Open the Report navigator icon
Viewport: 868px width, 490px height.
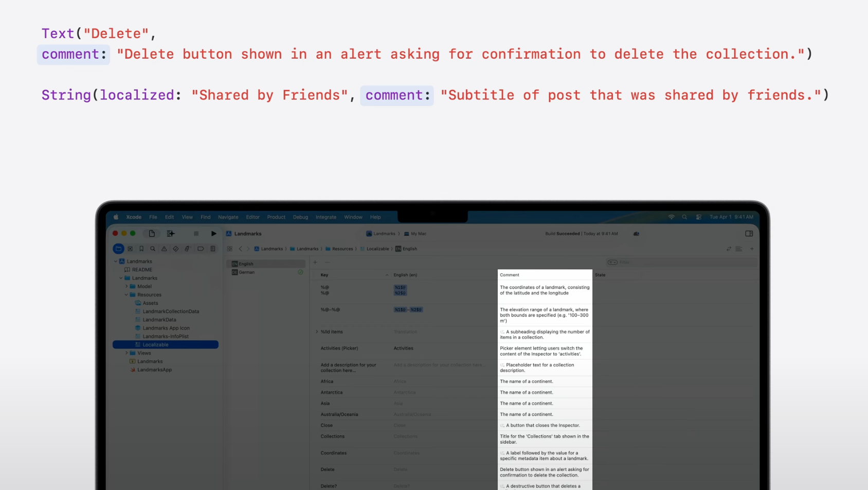click(212, 249)
